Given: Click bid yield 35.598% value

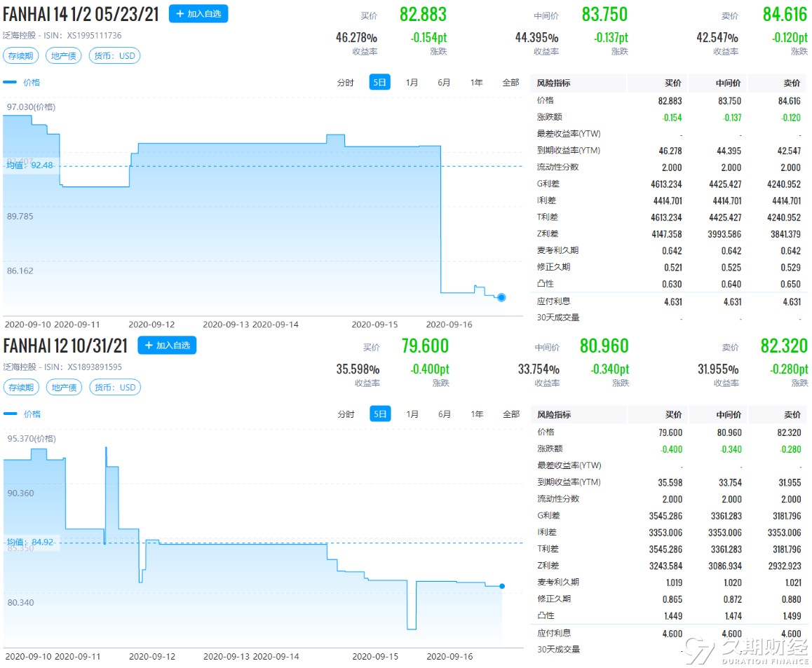Looking at the screenshot, I should (358, 369).
